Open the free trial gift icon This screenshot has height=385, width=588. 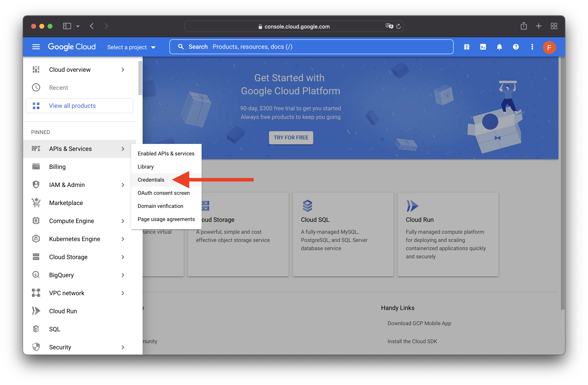coord(467,47)
